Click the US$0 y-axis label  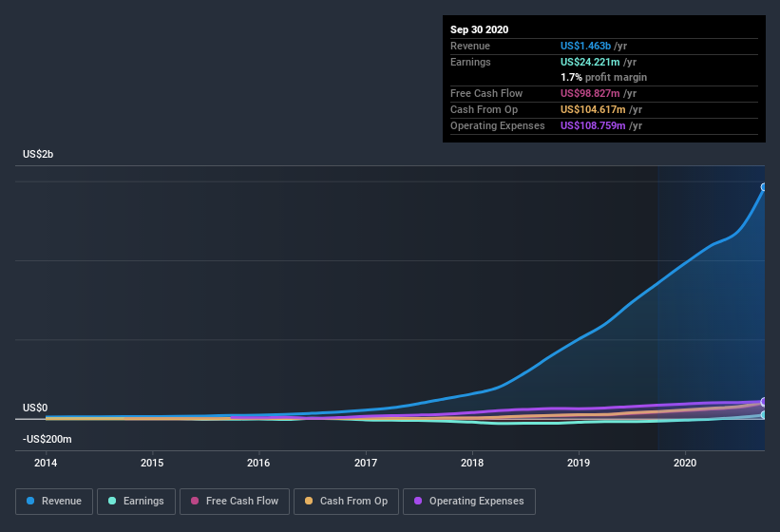coord(35,408)
